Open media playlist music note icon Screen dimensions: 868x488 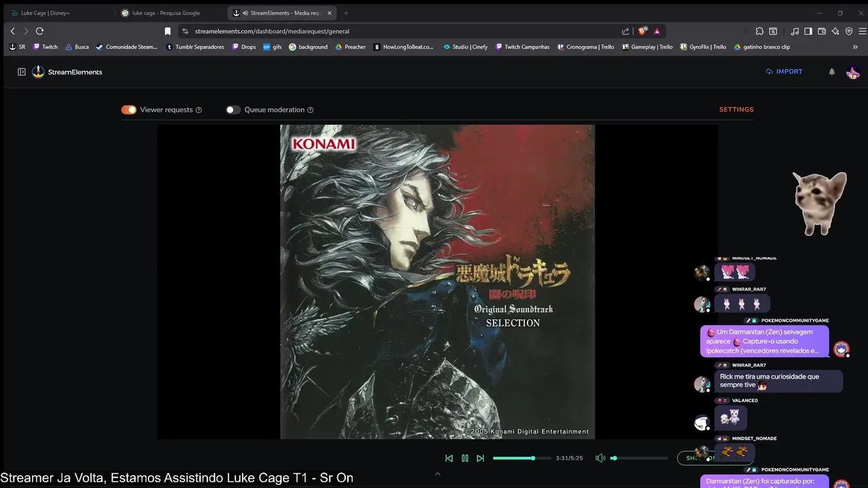pos(795,31)
